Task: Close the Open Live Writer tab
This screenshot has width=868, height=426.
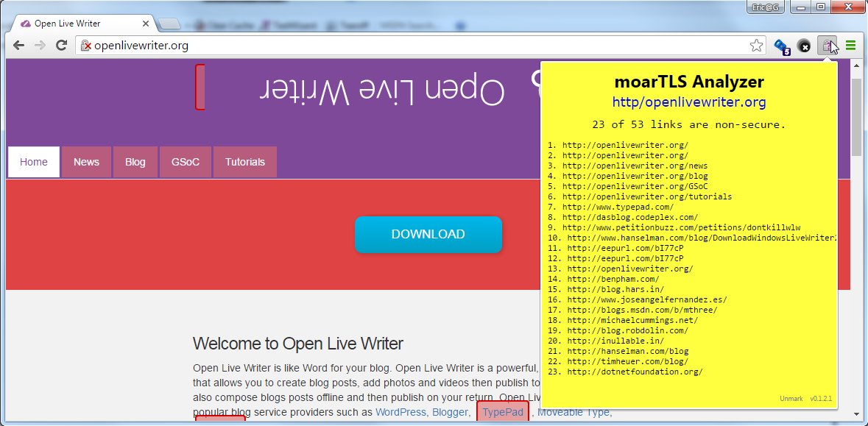Action: [x=147, y=24]
